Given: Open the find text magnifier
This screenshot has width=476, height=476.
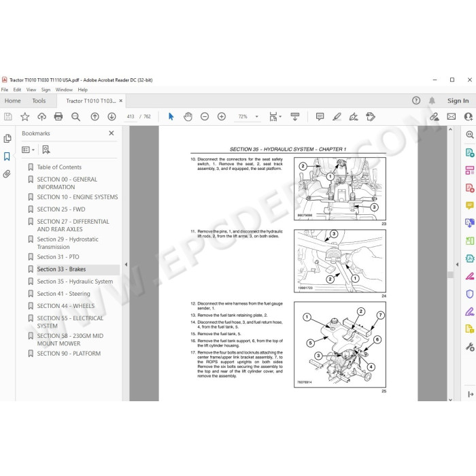Looking at the screenshot, I should pyautogui.click(x=75, y=116).
